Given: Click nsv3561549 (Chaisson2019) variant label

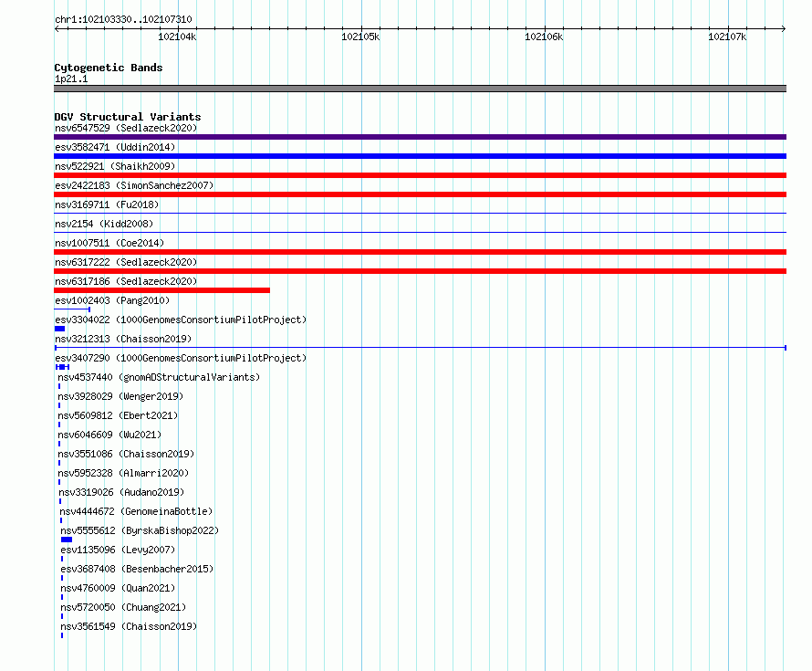Looking at the screenshot, I should pos(129,626).
